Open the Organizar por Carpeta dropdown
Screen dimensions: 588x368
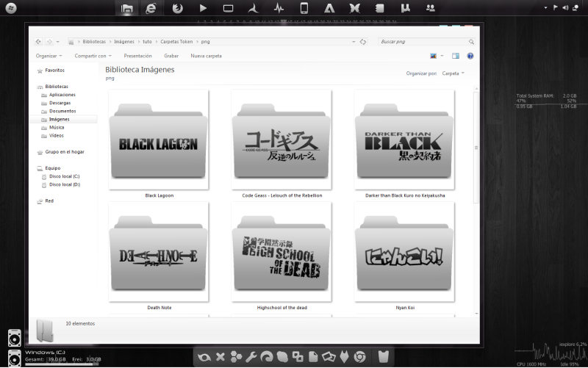click(x=453, y=73)
